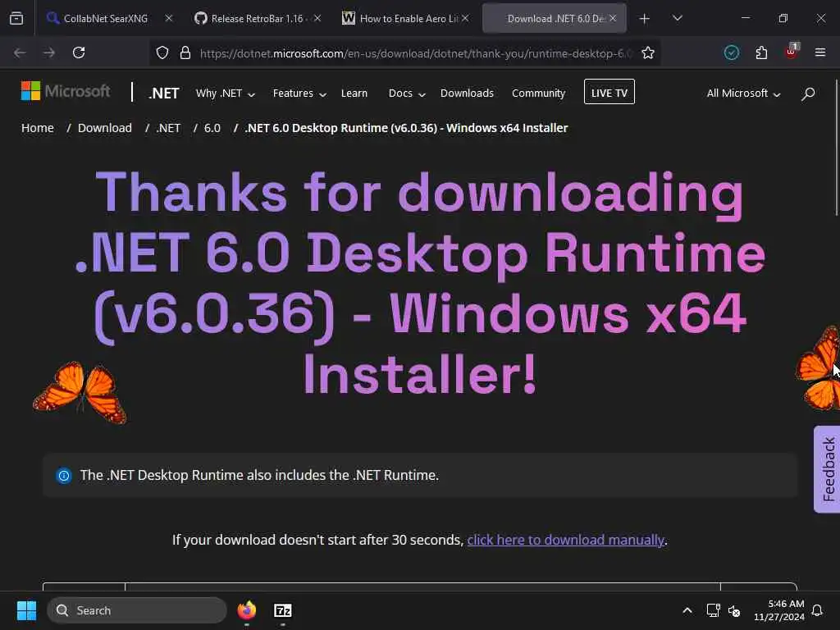Screen dimensions: 840x630
Task: Launch Firefox from the taskbar
Action: (247, 610)
